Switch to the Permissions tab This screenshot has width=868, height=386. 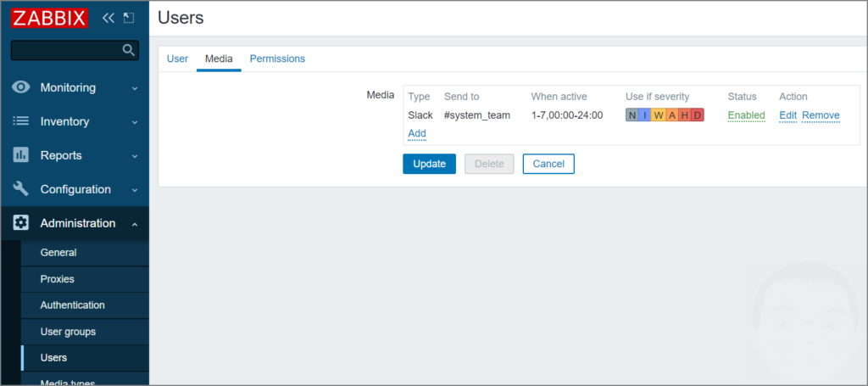277,59
